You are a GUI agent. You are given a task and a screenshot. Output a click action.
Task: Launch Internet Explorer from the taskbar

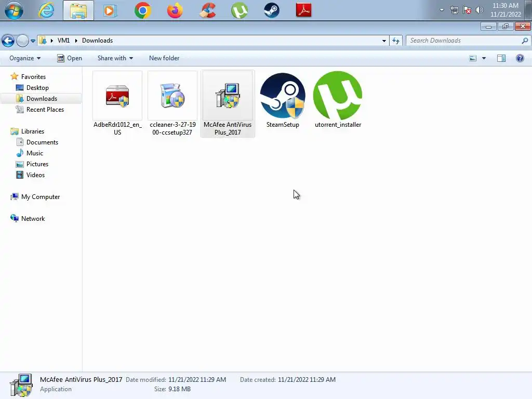[x=46, y=10]
